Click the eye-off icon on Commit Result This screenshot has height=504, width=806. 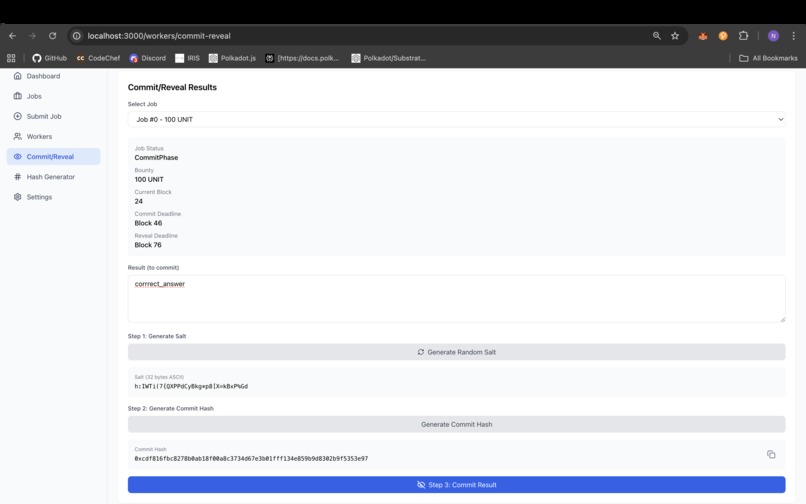tap(421, 484)
